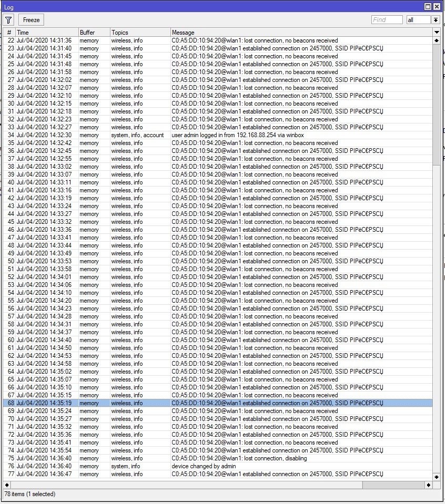Sort by the Buffer column header
445x504 pixels.
pyautogui.click(x=94, y=32)
